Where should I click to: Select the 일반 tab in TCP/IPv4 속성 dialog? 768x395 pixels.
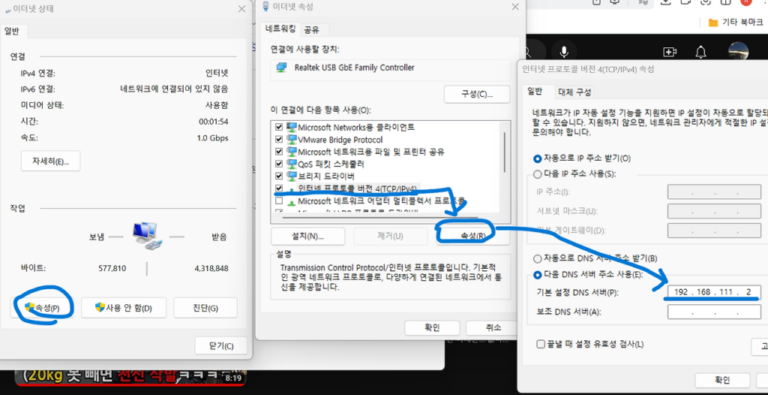coord(534,92)
